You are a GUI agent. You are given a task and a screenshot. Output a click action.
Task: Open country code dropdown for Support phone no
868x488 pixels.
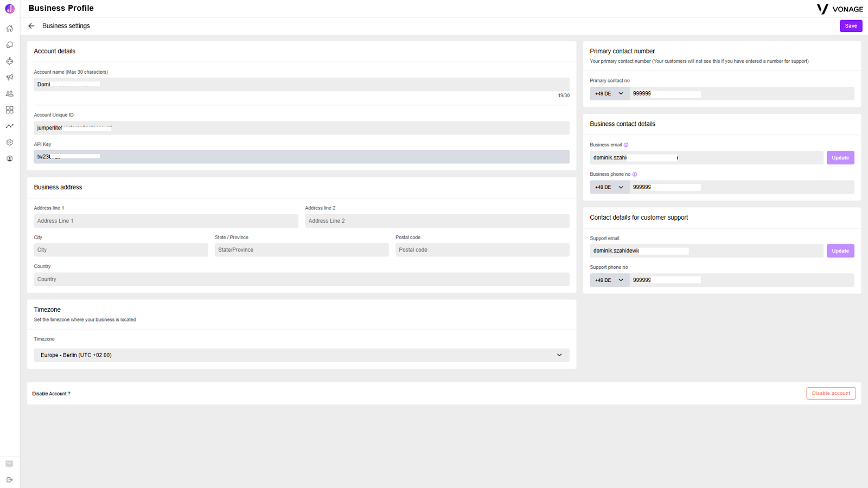coord(610,280)
